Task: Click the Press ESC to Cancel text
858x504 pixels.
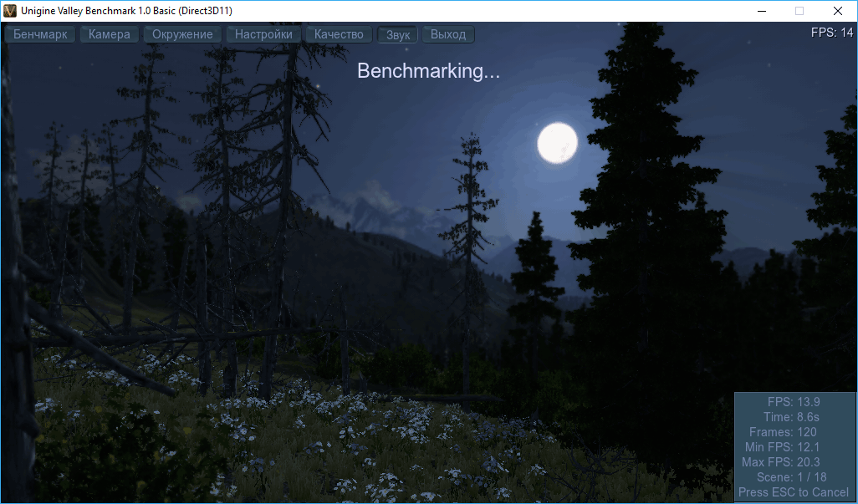Action: pos(794,492)
